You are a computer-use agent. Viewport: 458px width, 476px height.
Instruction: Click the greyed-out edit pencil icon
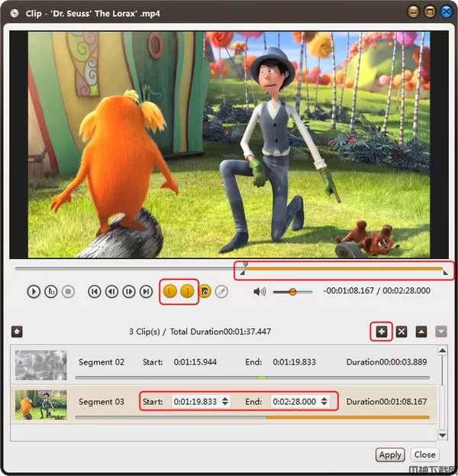[221, 292]
